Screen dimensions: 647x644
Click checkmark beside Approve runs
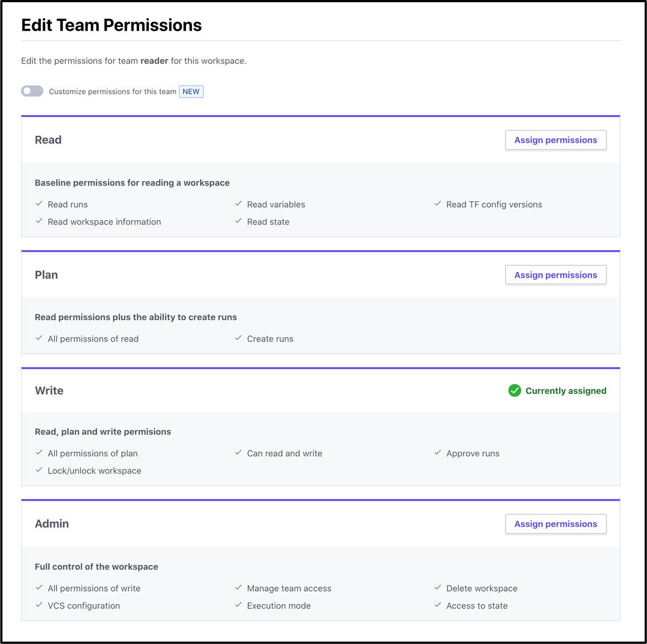point(438,453)
